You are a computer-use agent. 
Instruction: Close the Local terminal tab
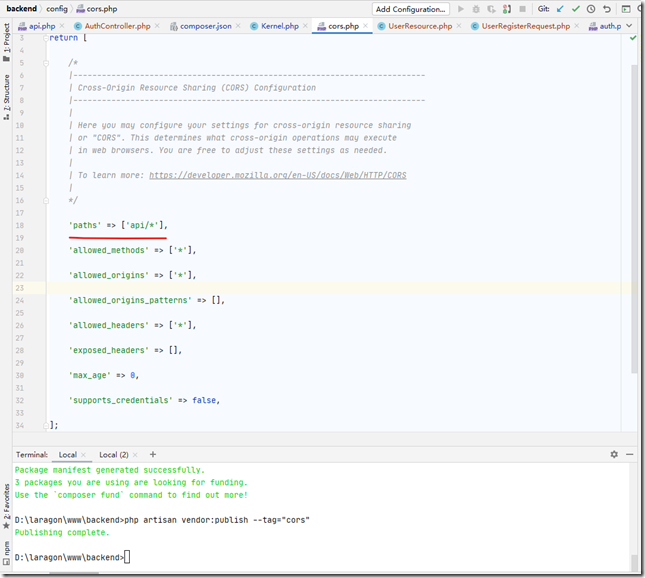83,455
